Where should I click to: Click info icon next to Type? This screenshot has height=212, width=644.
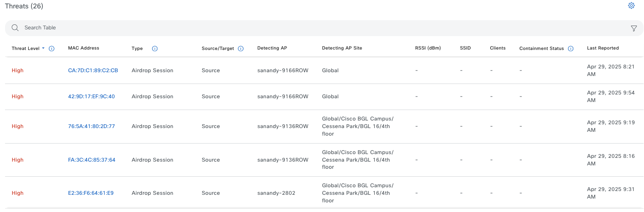click(x=155, y=49)
